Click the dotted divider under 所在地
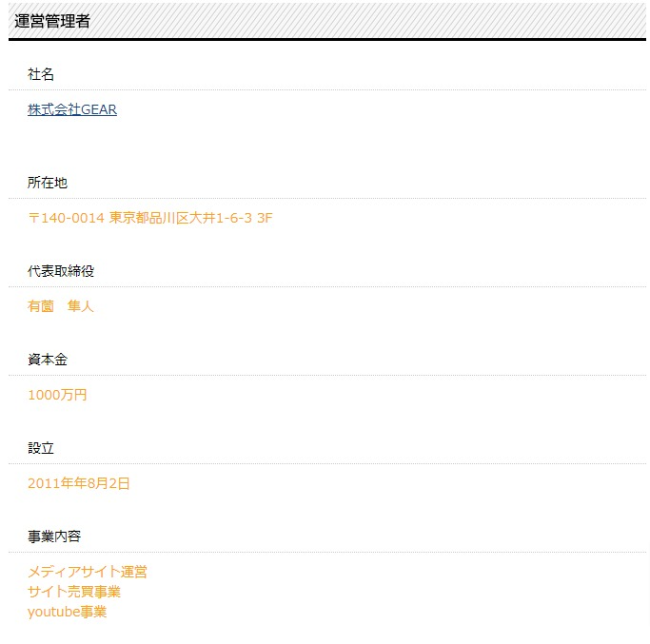650x644 pixels. [327, 198]
